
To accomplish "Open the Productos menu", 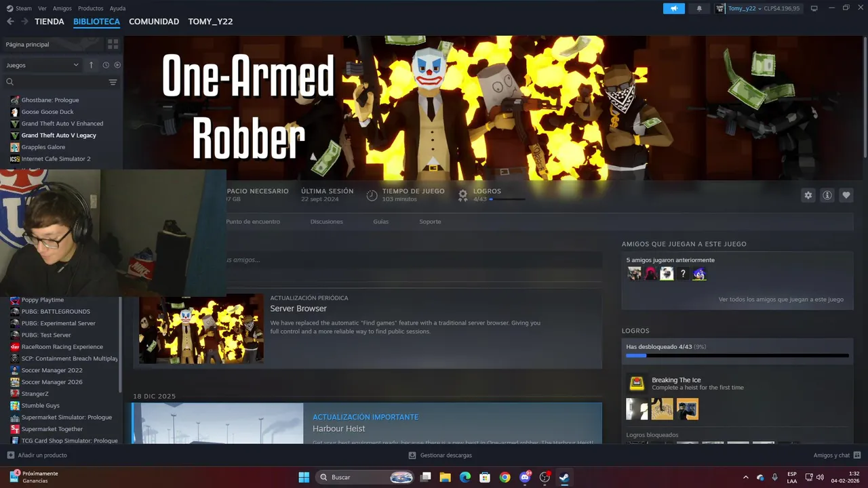I will [91, 8].
